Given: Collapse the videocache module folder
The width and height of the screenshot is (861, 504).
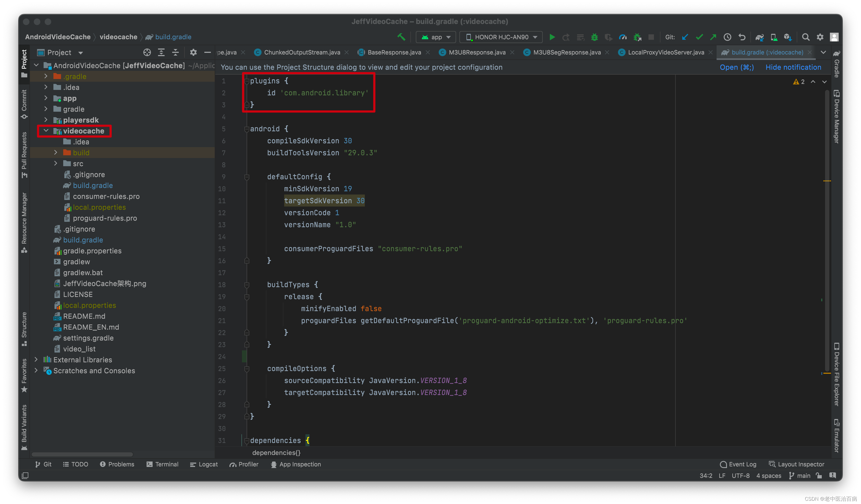Looking at the screenshot, I should pos(46,131).
